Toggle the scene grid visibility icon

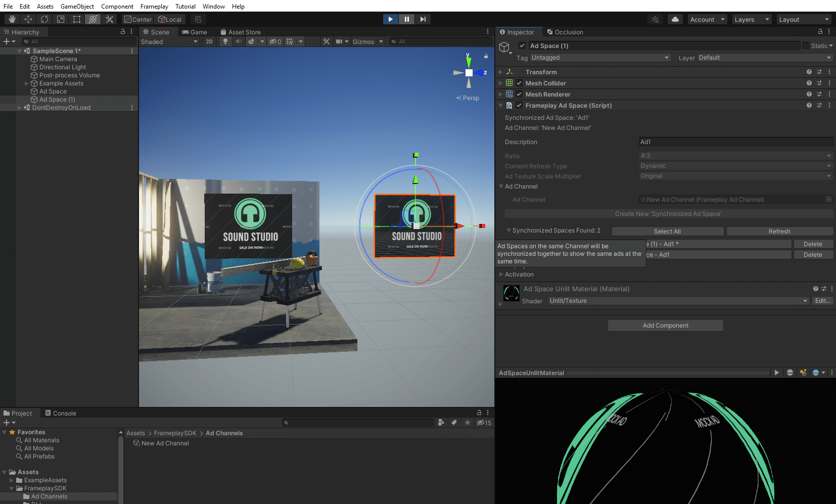pos(290,41)
